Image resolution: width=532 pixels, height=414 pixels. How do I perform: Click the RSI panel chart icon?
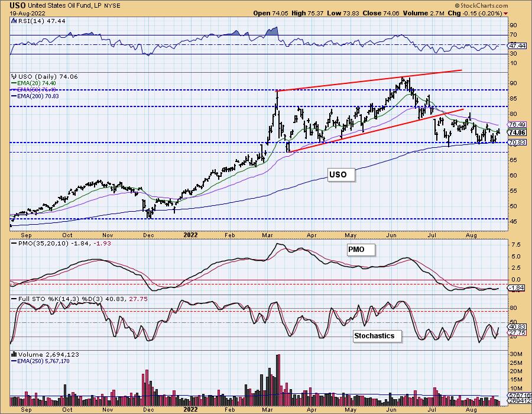[x=14, y=21]
